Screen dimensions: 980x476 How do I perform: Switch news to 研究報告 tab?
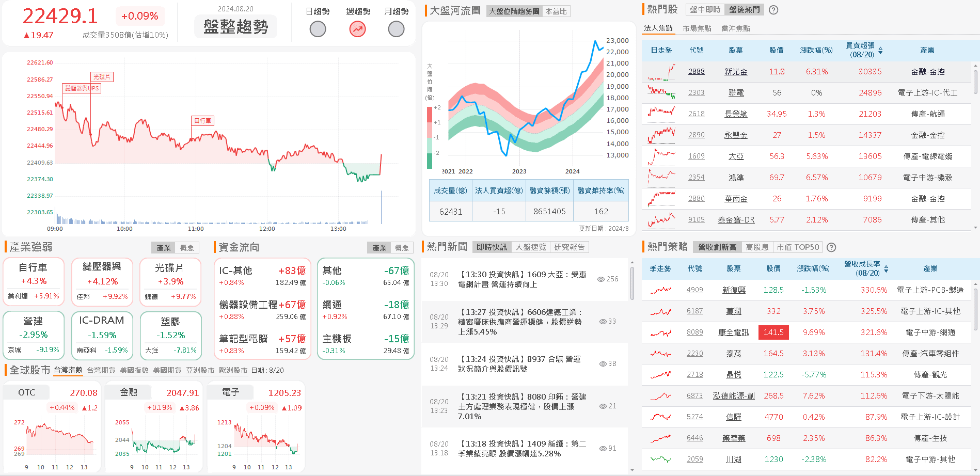(569, 247)
